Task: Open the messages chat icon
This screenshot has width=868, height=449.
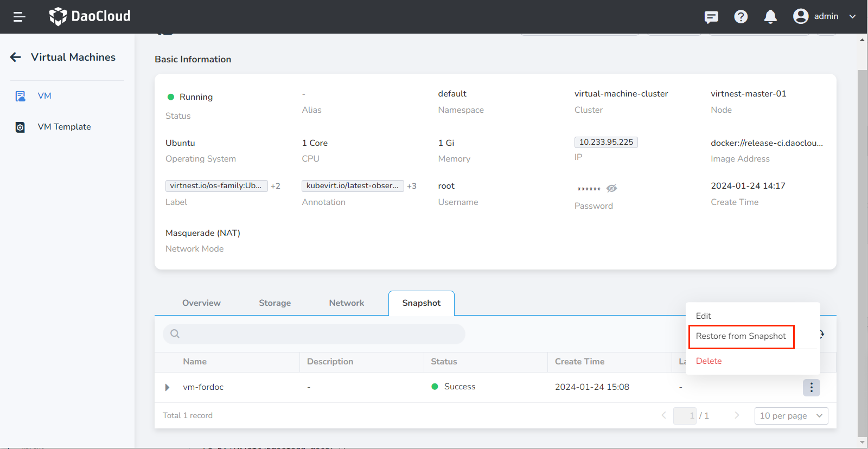Action: 711,17
